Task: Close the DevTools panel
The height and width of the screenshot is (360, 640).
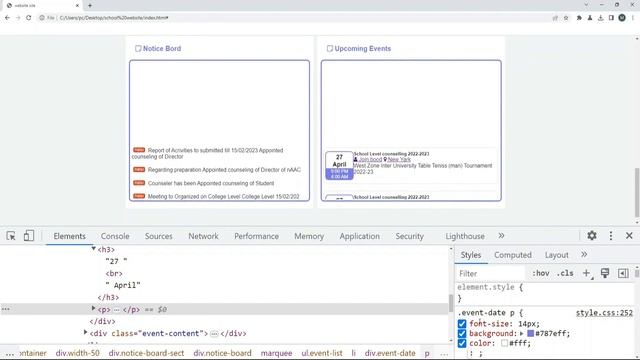Action: coord(629,236)
